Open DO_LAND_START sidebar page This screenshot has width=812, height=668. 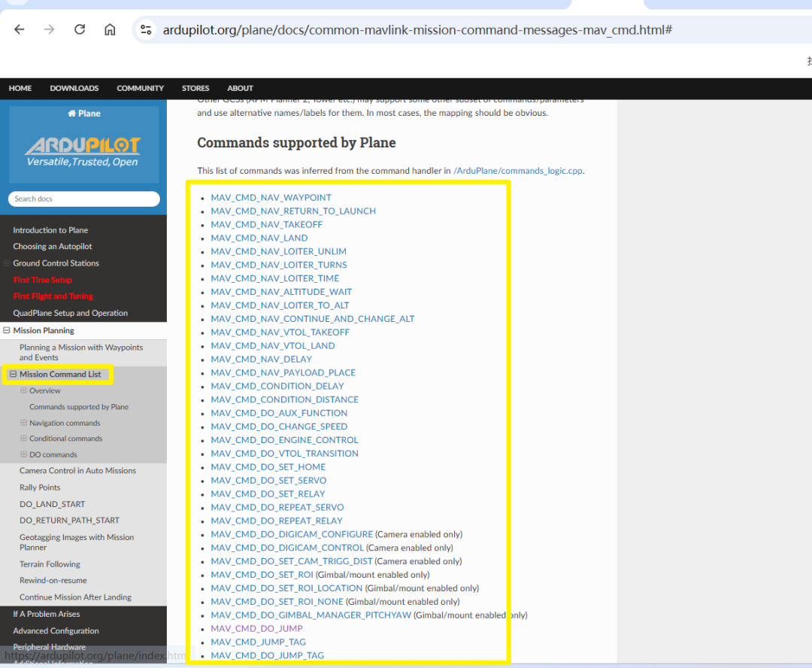click(x=53, y=504)
